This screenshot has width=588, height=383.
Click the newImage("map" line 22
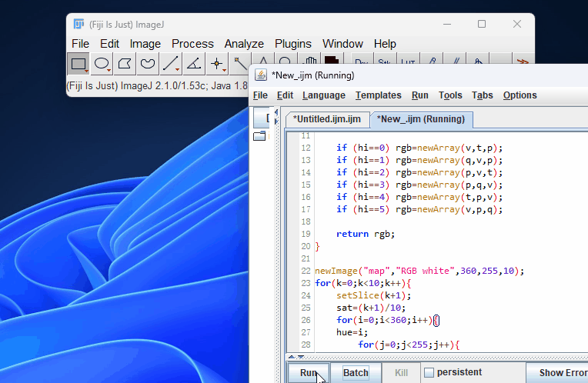419,271
